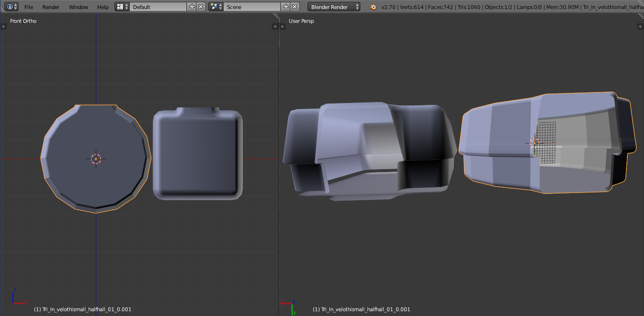Click the object name label in Front Ortho

(x=82, y=309)
